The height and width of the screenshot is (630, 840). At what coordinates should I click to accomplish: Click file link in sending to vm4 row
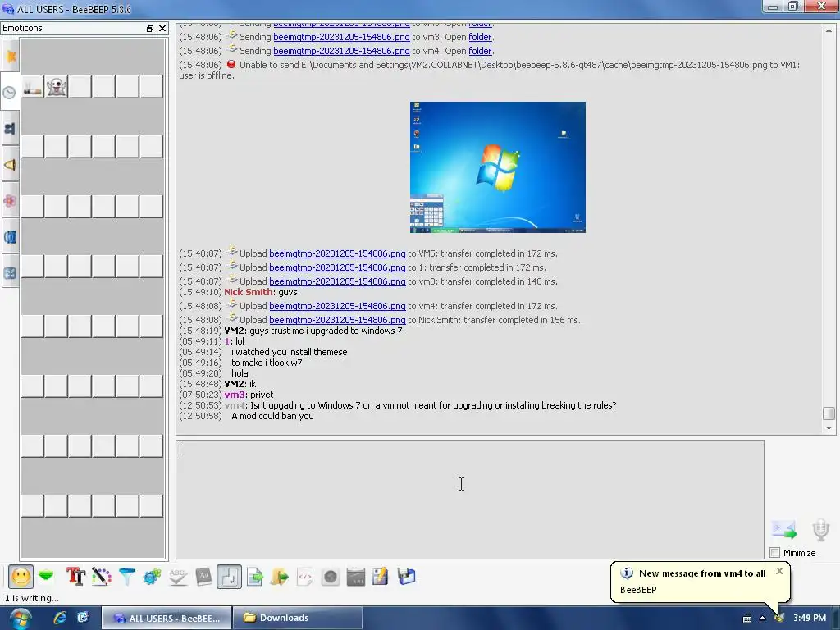pyautogui.click(x=341, y=51)
